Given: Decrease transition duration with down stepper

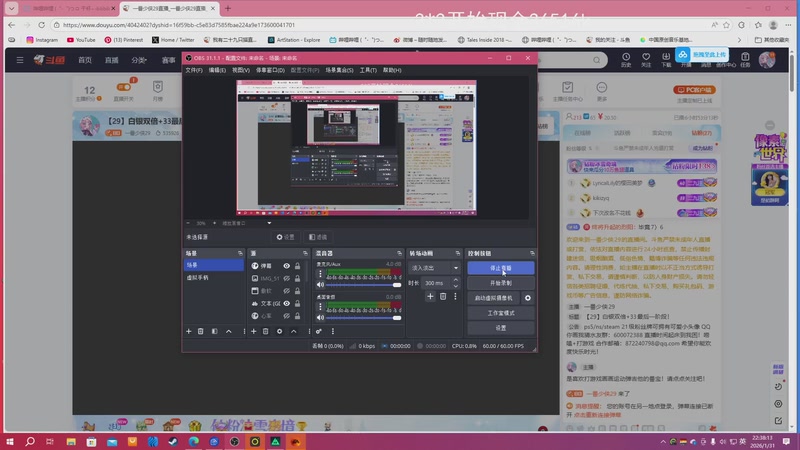Looking at the screenshot, I should [x=456, y=286].
